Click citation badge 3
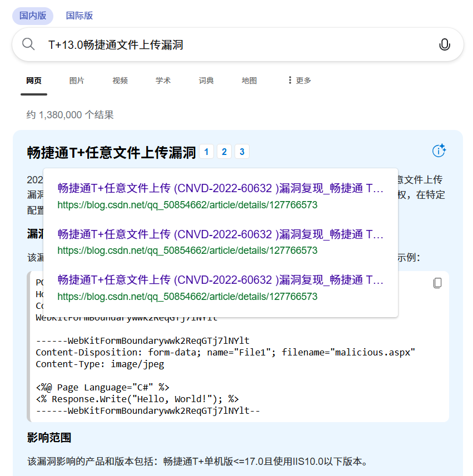The height and width of the screenshot is (476, 473). (x=242, y=151)
